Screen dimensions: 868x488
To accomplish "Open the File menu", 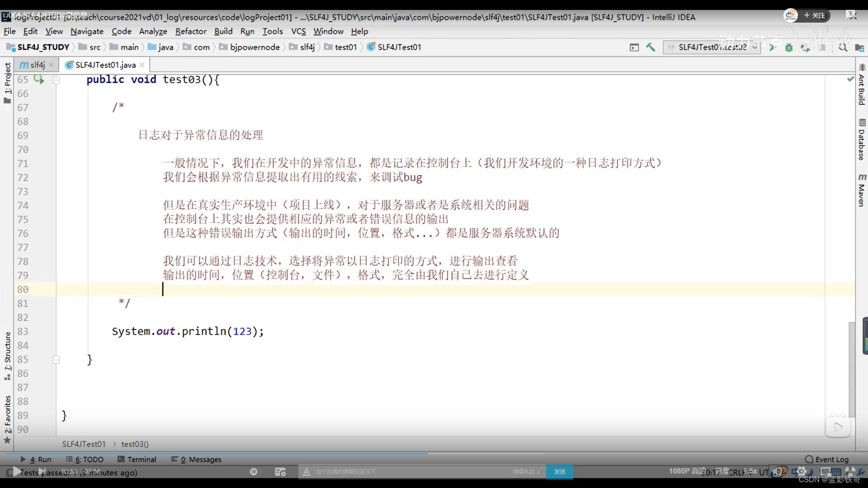I will [9, 31].
